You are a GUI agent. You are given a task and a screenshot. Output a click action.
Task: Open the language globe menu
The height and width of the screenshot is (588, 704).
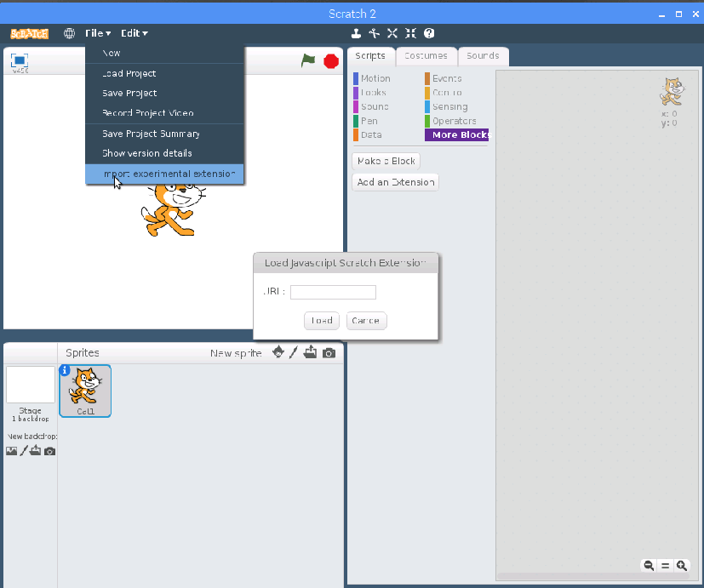coord(69,33)
